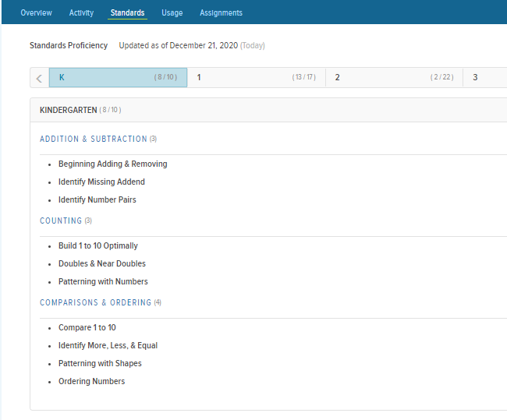Viewport: 507px width, 420px height.
Task: Open the Assignments tab
Action: click(221, 12)
